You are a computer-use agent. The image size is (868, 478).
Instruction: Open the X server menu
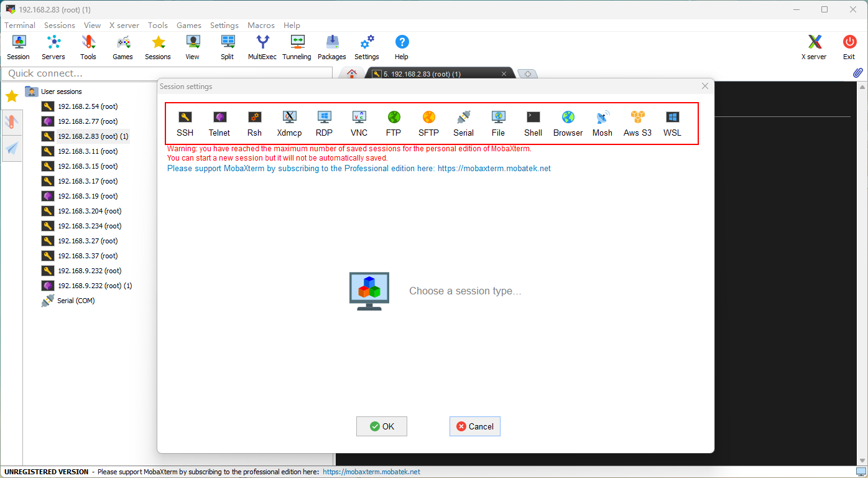[124, 26]
